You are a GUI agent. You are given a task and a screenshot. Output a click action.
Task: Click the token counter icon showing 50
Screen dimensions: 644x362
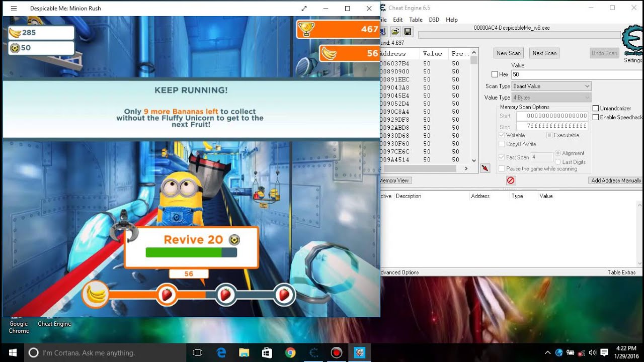pyautogui.click(x=15, y=48)
